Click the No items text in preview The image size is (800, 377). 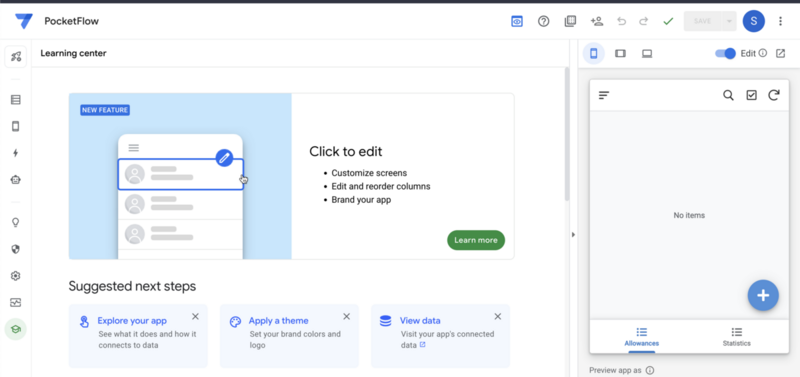(689, 215)
